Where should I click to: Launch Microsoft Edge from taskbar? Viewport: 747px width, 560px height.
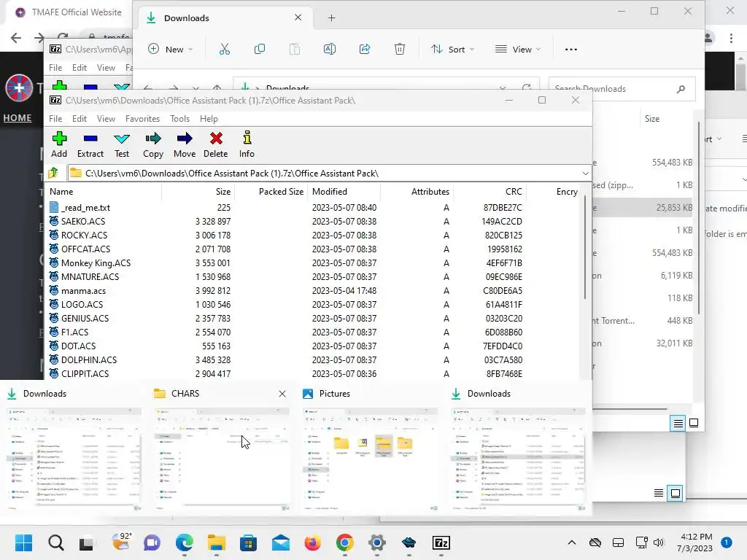pyautogui.click(x=185, y=542)
